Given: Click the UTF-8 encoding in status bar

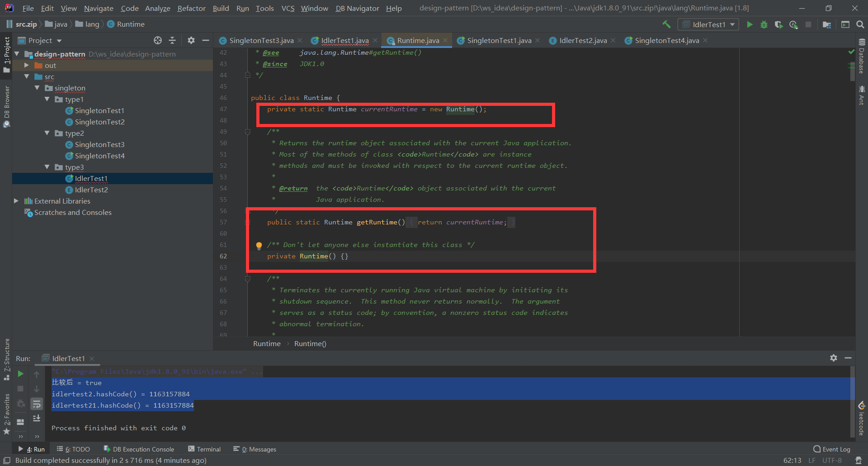Looking at the screenshot, I should point(832,461).
